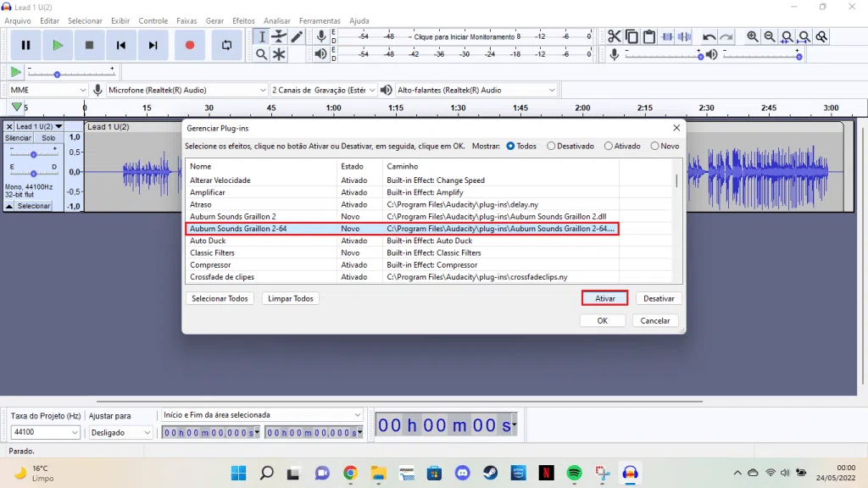Open the Efeitos menu
The image size is (868, 488).
click(x=243, y=21)
